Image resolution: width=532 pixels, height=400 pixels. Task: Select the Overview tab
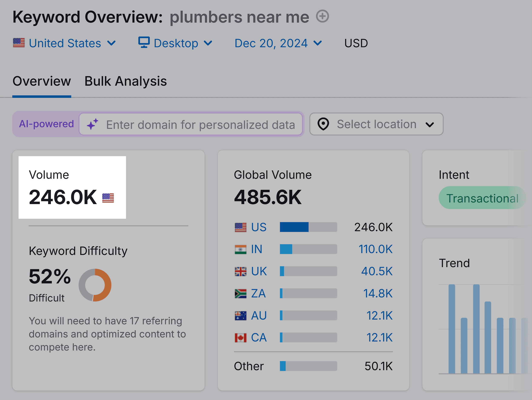pyautogui.click(x=42, y=81)
